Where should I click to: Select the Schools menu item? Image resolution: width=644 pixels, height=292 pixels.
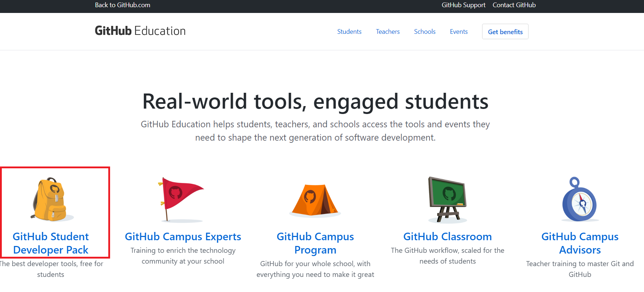pyautogui.click(x=425, y=32)
